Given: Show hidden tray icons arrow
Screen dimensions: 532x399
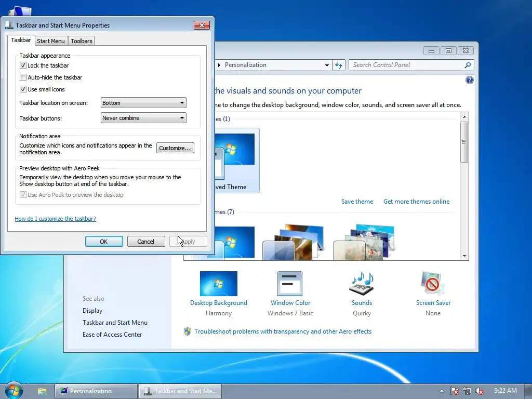Looking at the screenshot, I should (442, 391).
